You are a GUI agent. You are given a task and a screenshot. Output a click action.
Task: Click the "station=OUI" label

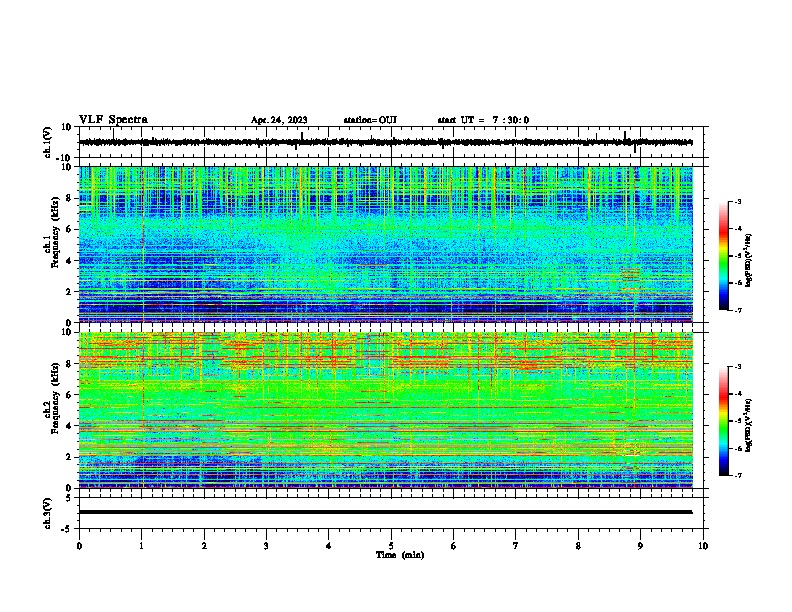[x=370, y=120]
